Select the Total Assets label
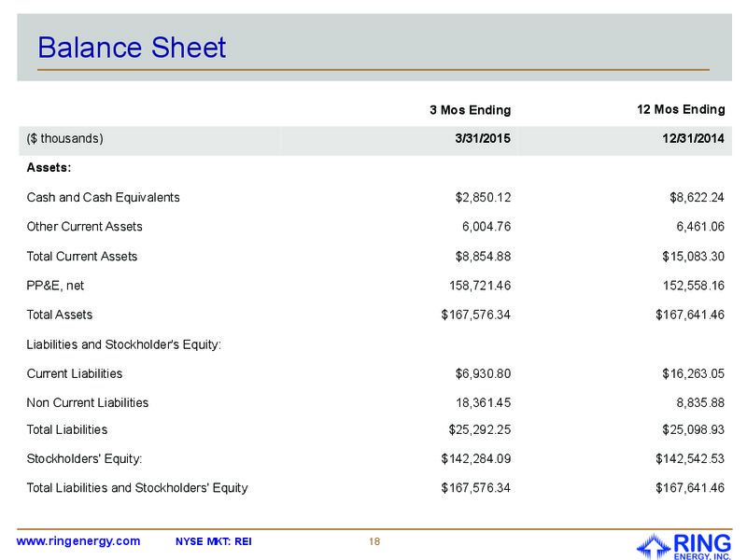747x560 pixels. (x=60, y=315)
